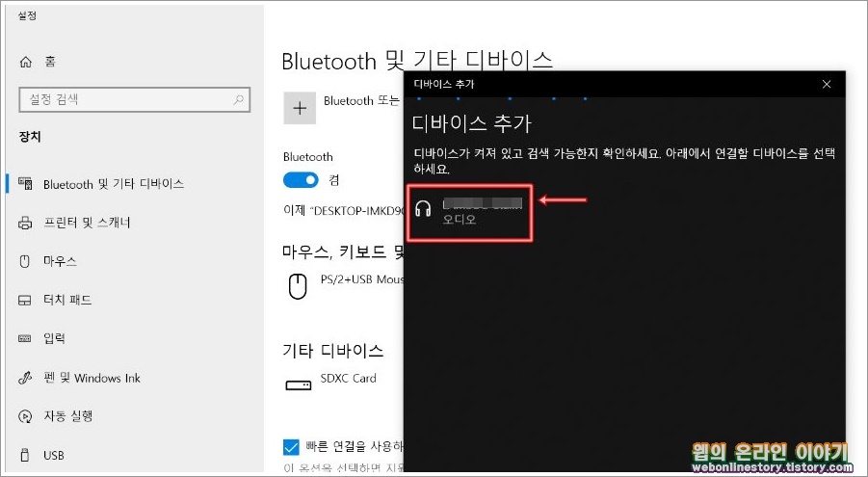Click the SDXC Card drive icon
868x477 pixels.
(298, 384)
